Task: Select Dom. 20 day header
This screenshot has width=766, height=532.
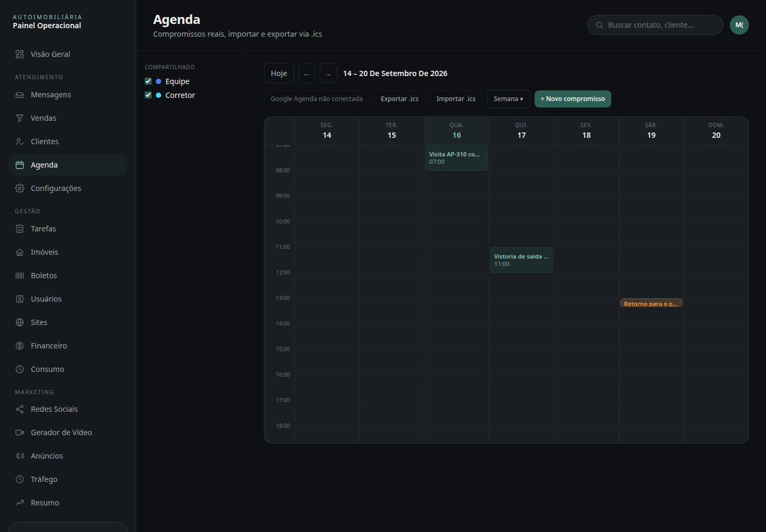Action: [716, 131]
